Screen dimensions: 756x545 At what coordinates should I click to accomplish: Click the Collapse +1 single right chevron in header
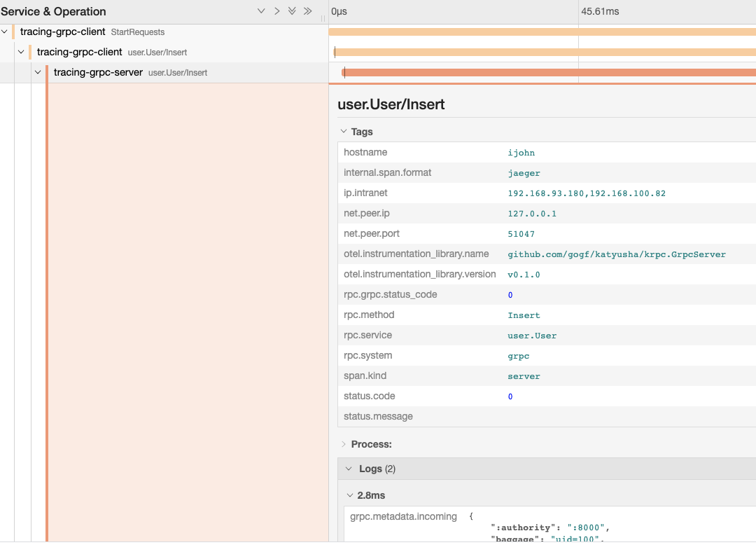[x=277, y=11]
